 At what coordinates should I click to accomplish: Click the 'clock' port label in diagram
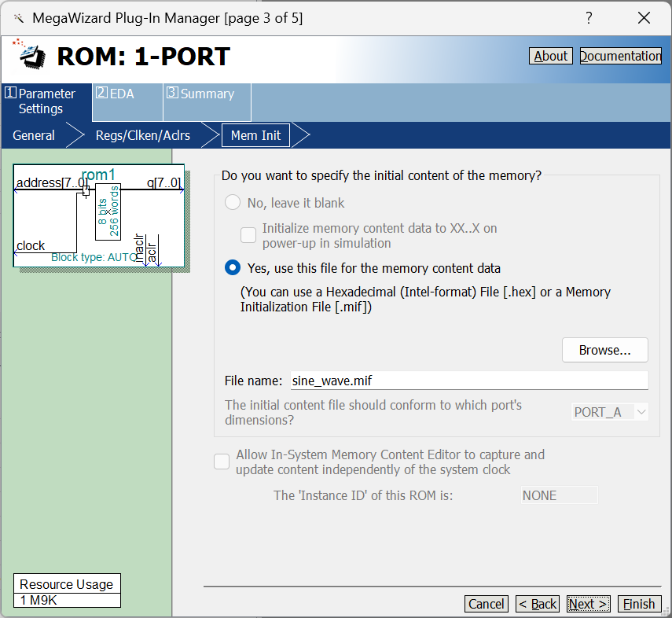(31, 246)
